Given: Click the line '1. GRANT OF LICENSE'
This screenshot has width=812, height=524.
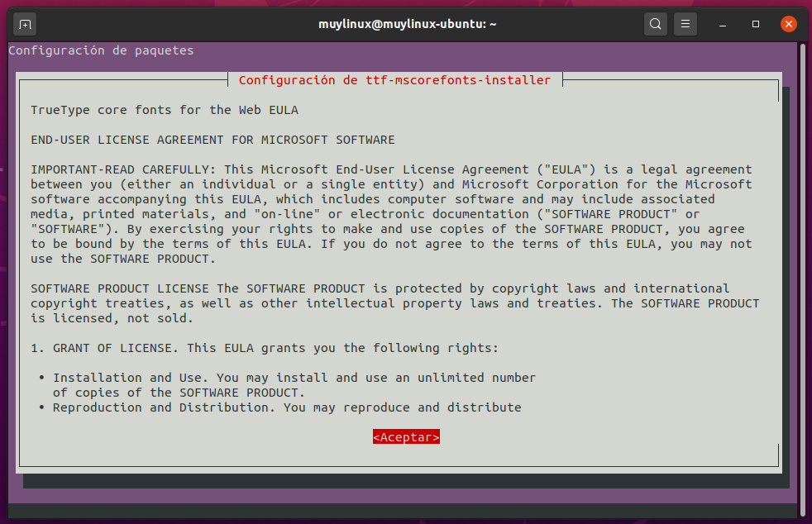Looking at the screenshot, I should (264, 348).
